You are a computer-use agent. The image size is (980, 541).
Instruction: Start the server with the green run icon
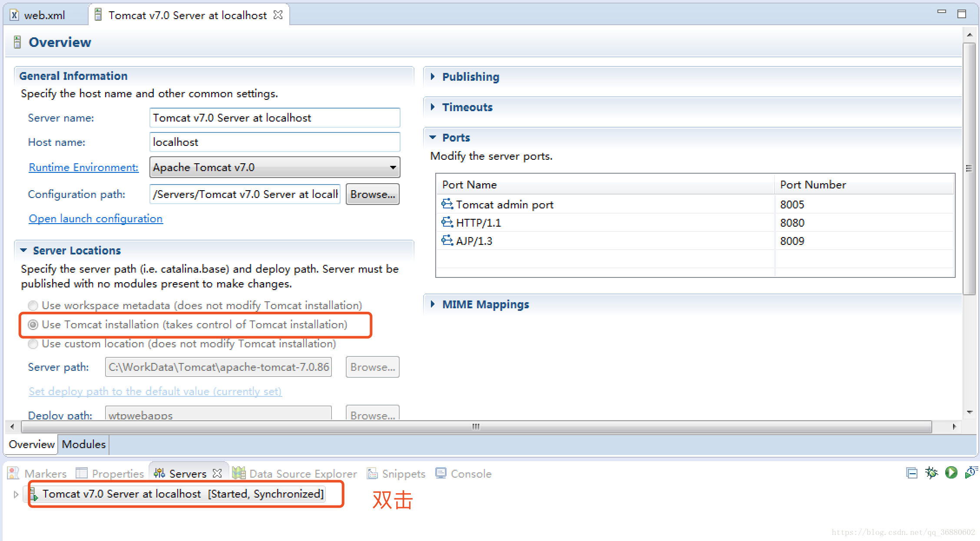(x=951, y=472)
